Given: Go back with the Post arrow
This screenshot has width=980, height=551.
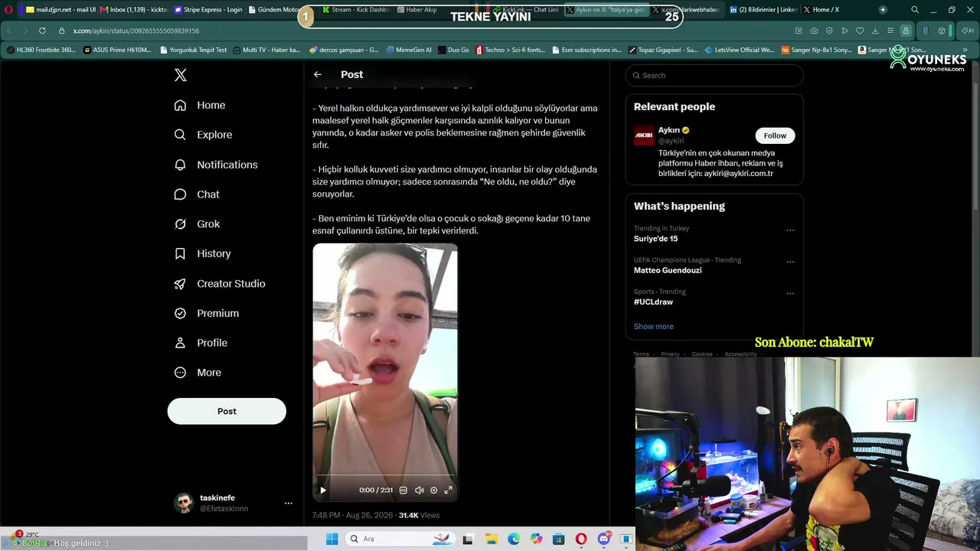Looking at the screenshot, I should [318, 74].
